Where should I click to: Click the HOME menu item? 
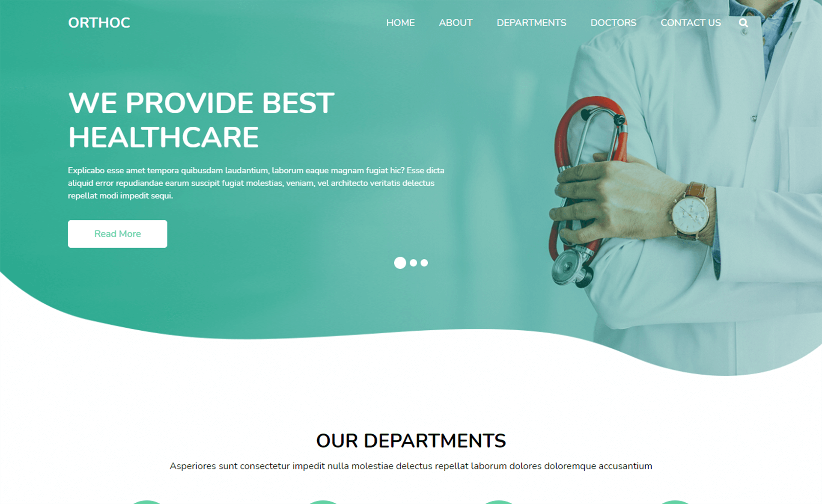400,22
